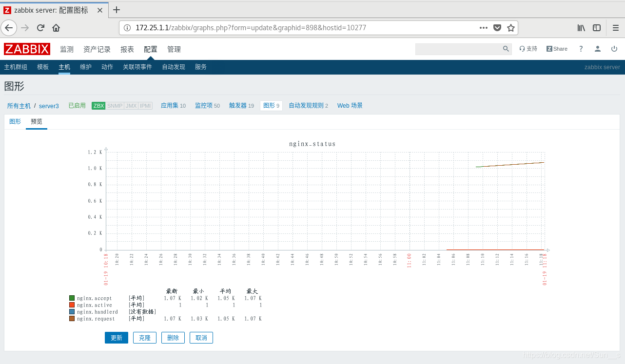Go to 维护 submenu
The width and height of the screenshot is (625, 364).
(x=86, y=67)
